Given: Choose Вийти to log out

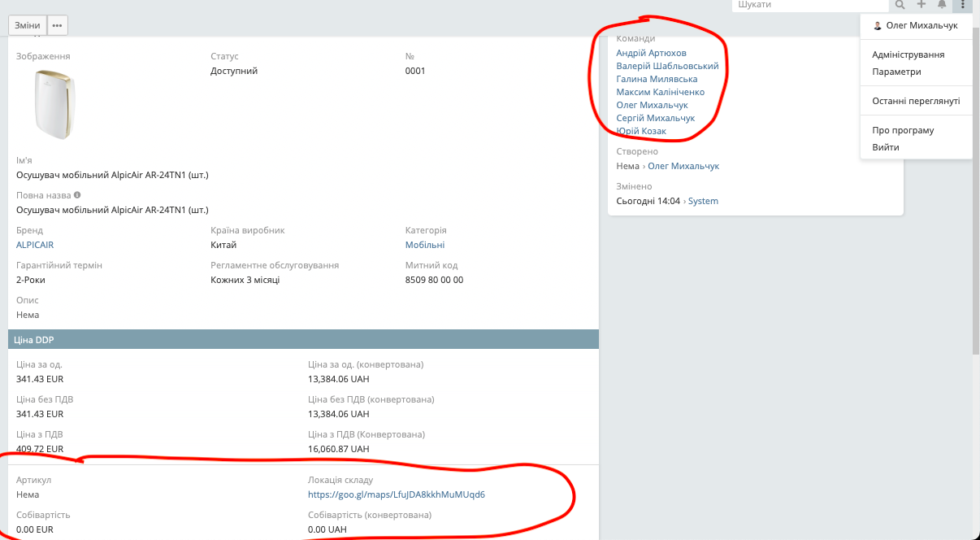Looking at the screenshot, I should [x=885, y=147].
